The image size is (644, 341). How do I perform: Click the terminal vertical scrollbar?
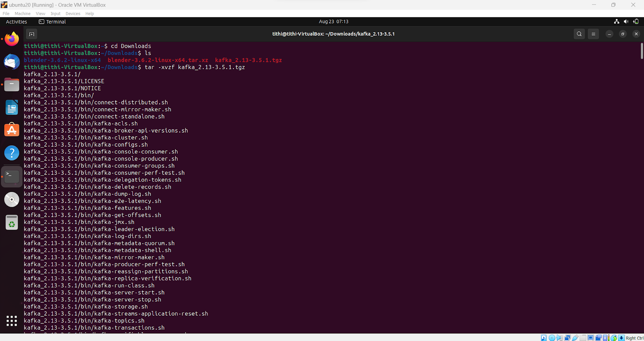[642, 51]
